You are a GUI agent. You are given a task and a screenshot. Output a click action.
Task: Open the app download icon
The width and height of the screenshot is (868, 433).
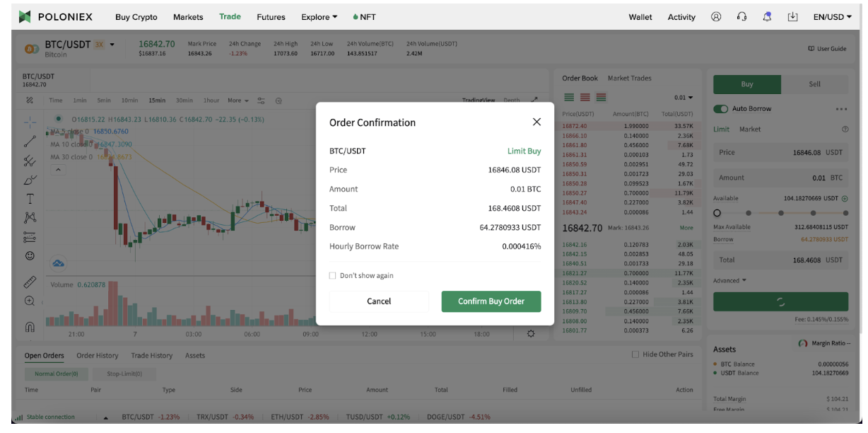792,17
